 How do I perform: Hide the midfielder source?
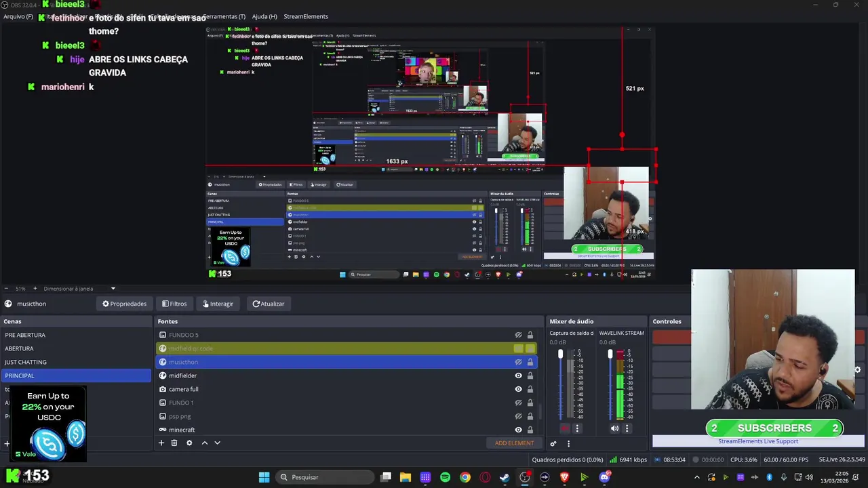point(518,375)
